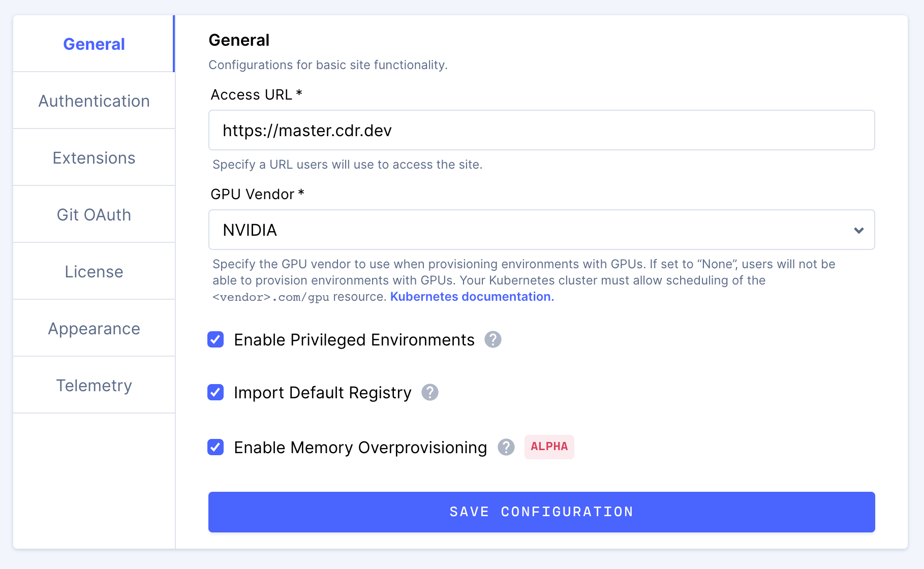
Task: Open help icon for Memory Overprovisioning
Action: click(x=506, y=447)
